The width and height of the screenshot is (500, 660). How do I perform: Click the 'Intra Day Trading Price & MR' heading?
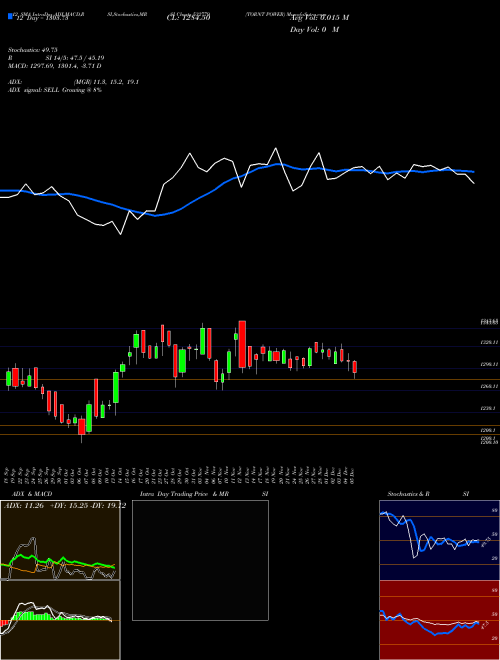tap(184, 494)
